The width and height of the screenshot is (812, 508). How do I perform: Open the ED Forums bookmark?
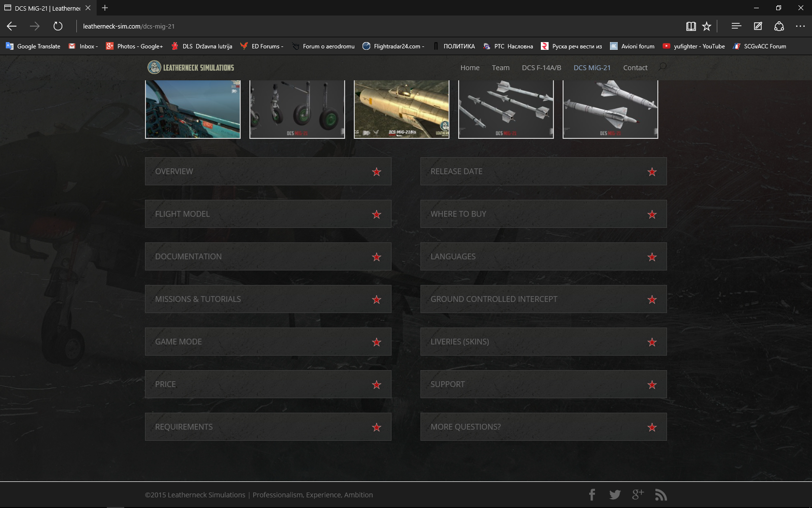coord(261,46)
